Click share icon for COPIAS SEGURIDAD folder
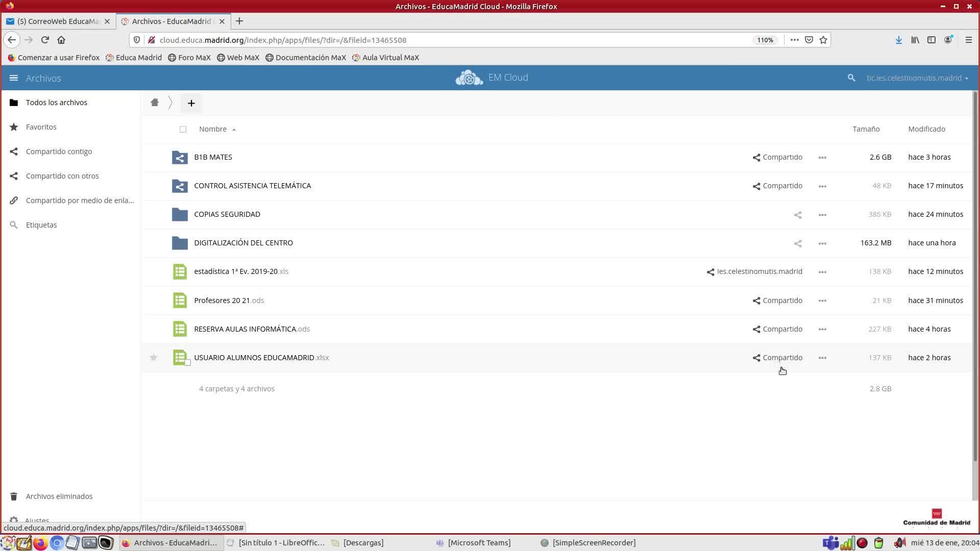The height and width of the screenshot is (551, 980). [x=797, y=215]
